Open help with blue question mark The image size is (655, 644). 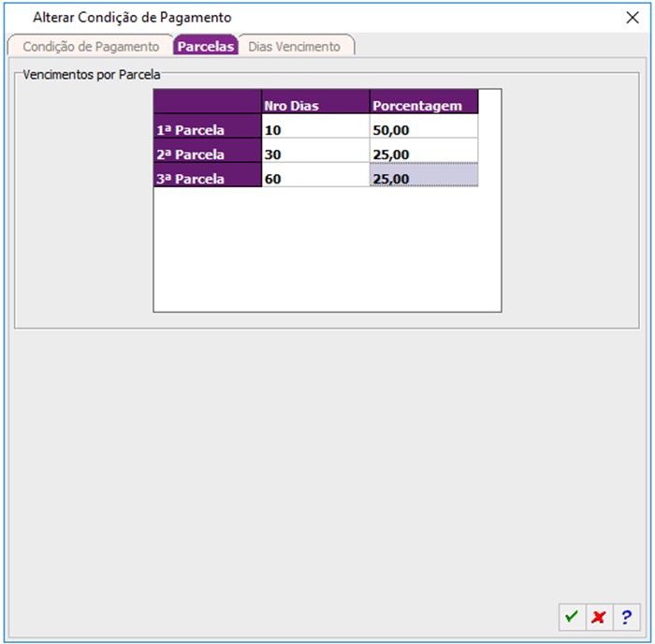(x=626, y=617)
